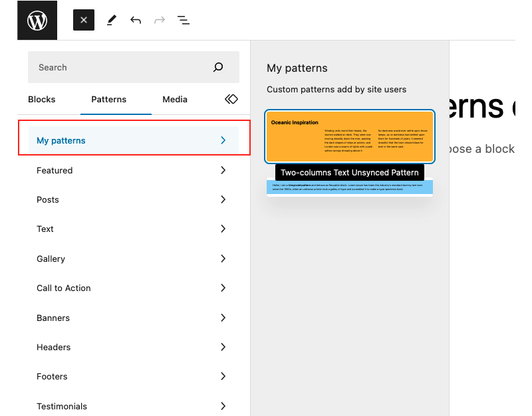The height and width of the screenshot is (416, 532).
Task: Insert the orange Oceanic Inspiration pattern
Action: point(350,137)
